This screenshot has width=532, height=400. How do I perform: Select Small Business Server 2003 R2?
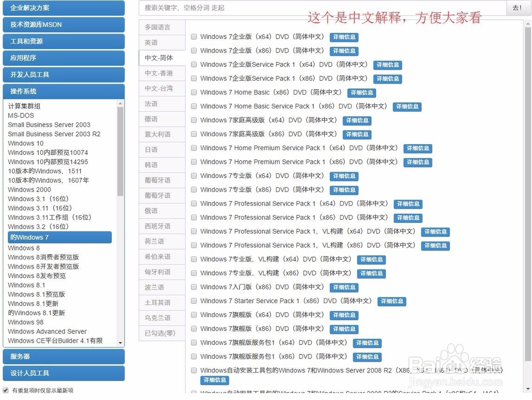click(54, 134)
